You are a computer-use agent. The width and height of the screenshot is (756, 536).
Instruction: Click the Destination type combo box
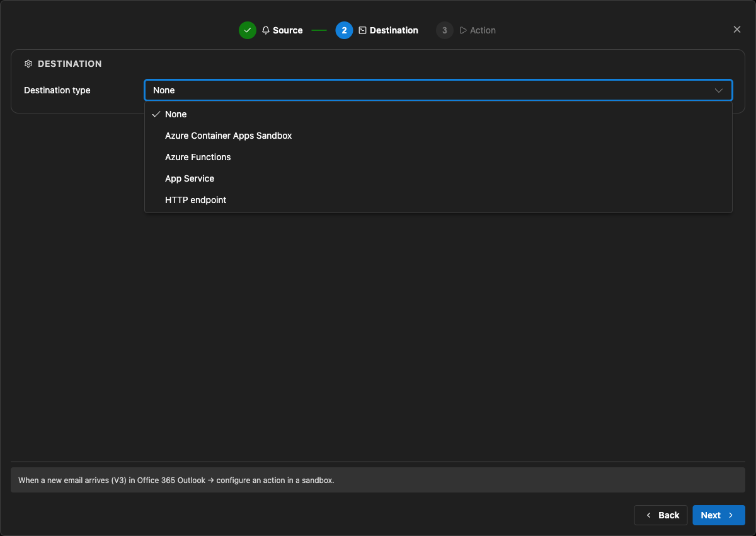tap(438, 90)
